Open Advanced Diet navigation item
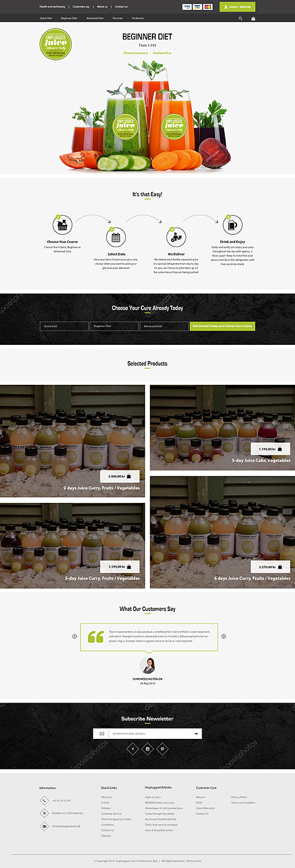Image resolution: width=295 pixels, height=868 pixels. click(x=95, y=19)
